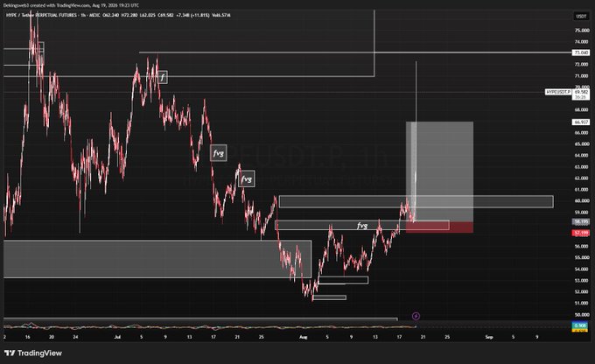Click the 0.908 indicator value label
This screenshot has width=595, height=364.
coord(580,325)
